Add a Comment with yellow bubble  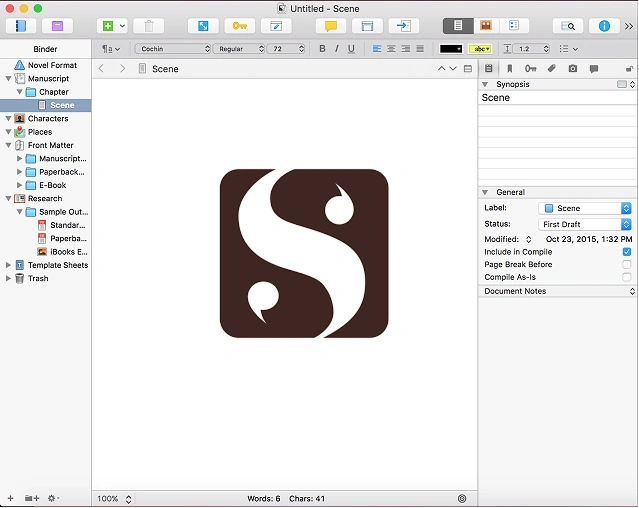331,26
